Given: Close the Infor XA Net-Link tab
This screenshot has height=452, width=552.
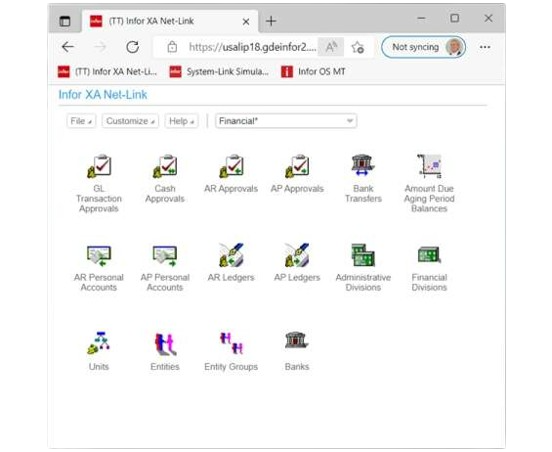Looking at the screenshot, I should pyautogui.click(x=246, y=22).
